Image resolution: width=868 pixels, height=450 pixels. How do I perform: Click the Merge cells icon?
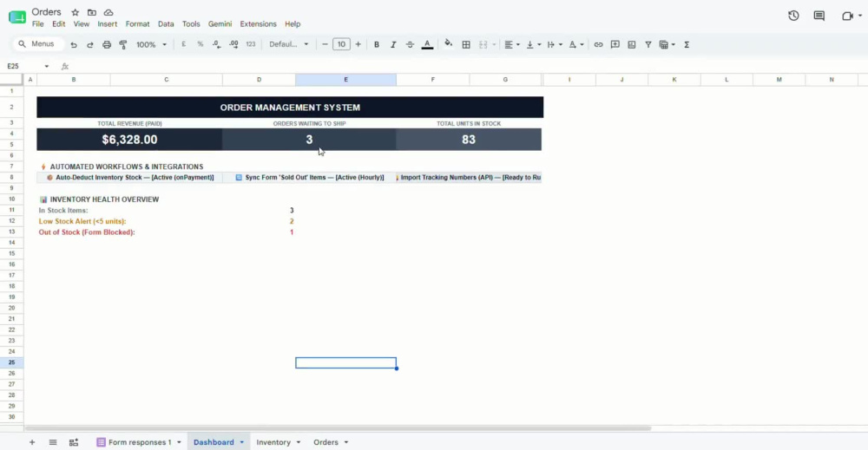(x=483, y=44)
